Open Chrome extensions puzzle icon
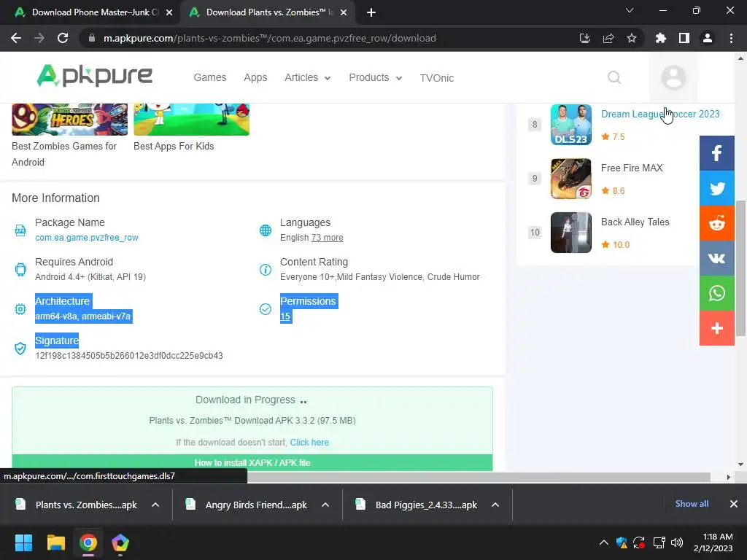 [x=660, y=38]
